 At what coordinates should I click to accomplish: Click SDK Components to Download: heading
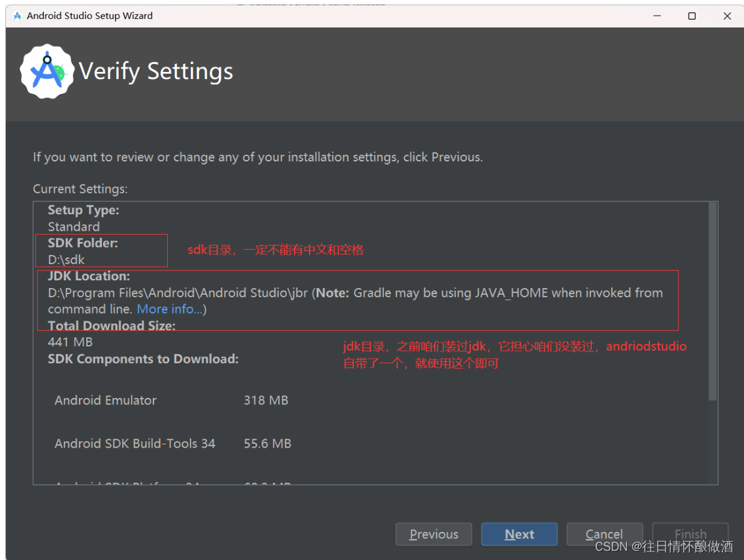point(143,359)
